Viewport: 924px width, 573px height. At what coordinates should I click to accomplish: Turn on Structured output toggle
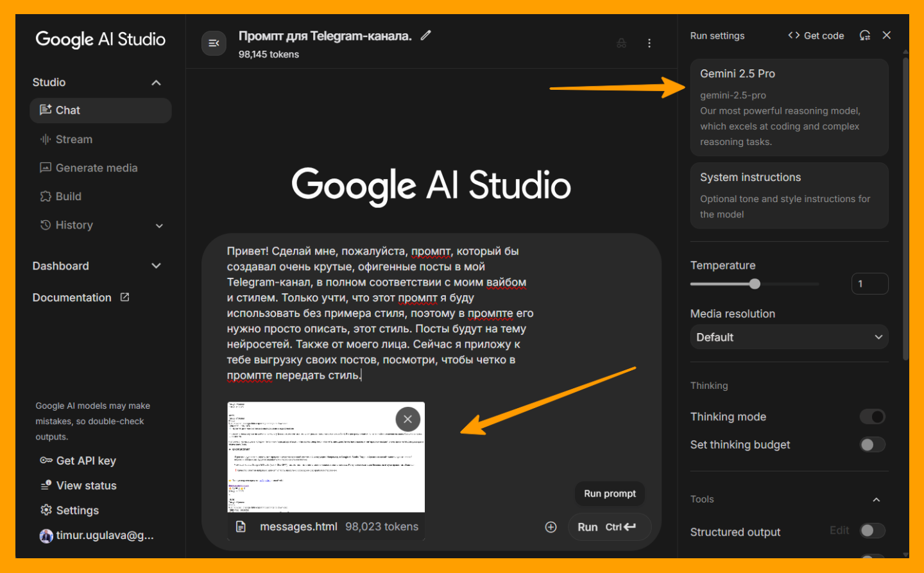[872, 531]
